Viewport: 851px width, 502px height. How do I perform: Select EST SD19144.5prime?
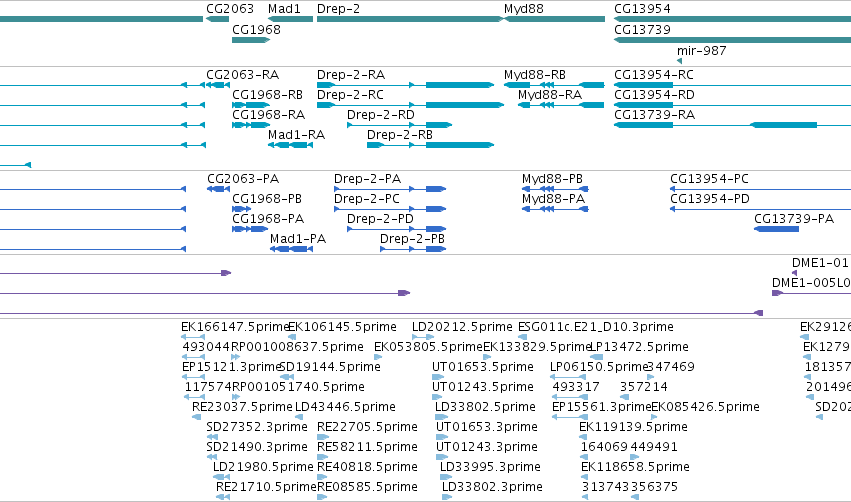click(x=329, y=367)
